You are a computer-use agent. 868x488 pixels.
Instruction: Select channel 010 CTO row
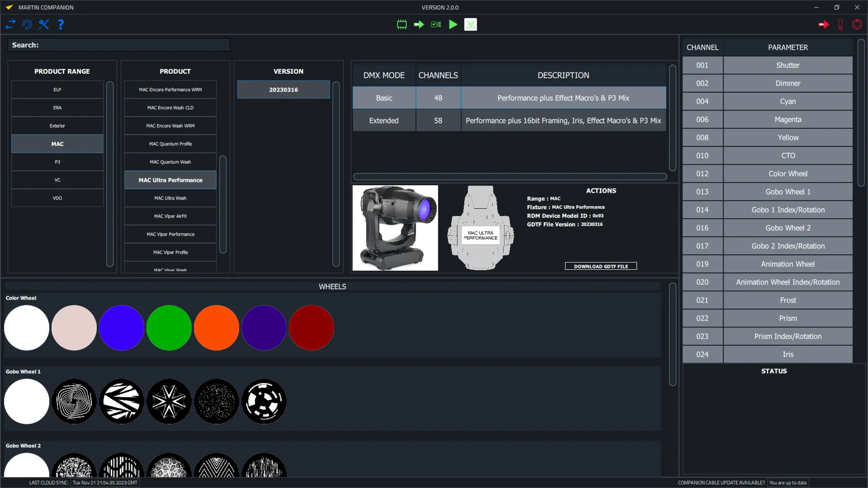[767, 155]
